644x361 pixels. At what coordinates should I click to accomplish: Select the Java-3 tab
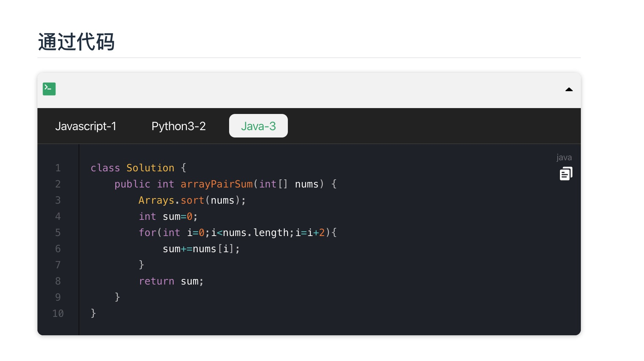pyautogui.click(x=258, y=126)
